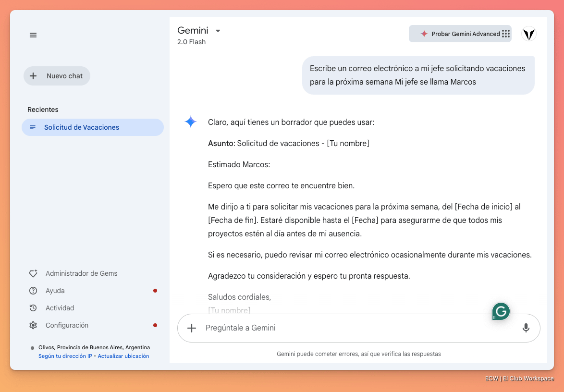Click the Saludos cordiales closing line
The width and height of the screenshot is (564, 392).
click(x=240, y=297)
